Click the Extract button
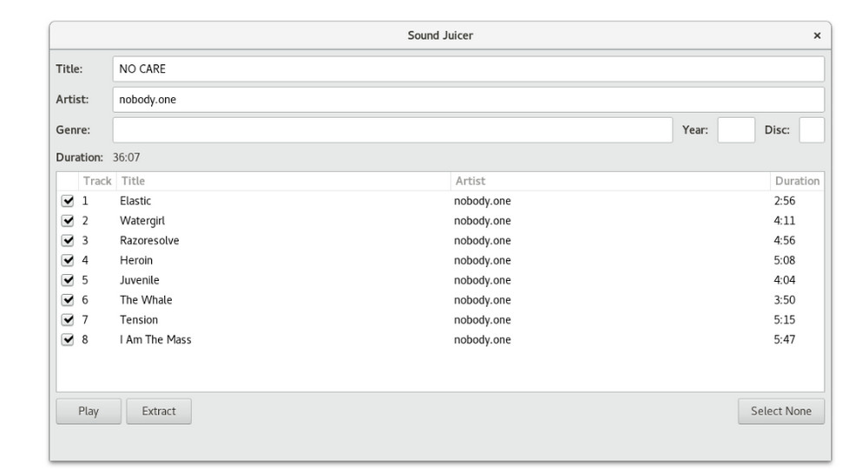 pyautogui.click(x=159, y=411)
